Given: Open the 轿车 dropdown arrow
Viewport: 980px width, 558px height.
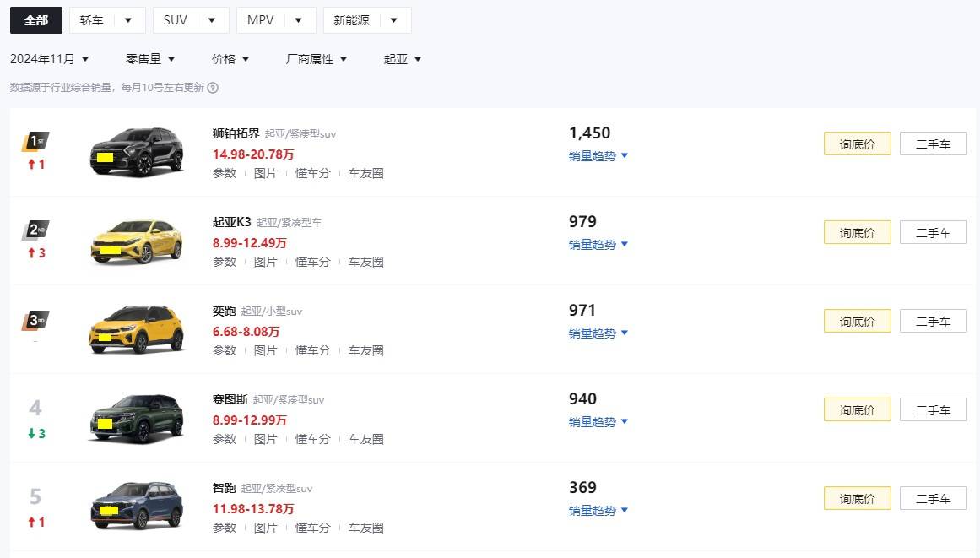Looking at the screenshot, I should (128, 20).
